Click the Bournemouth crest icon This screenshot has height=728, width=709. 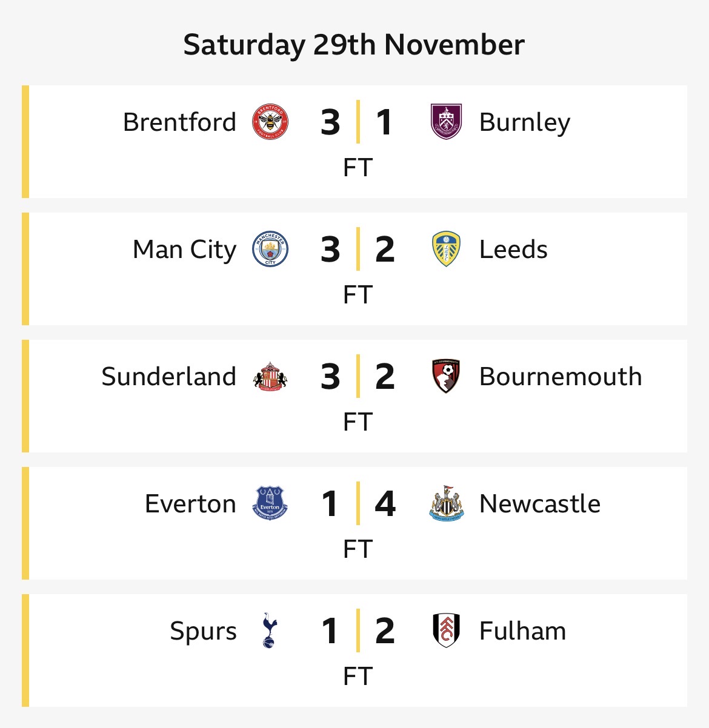pyautogui.click(x=446, y=376)
